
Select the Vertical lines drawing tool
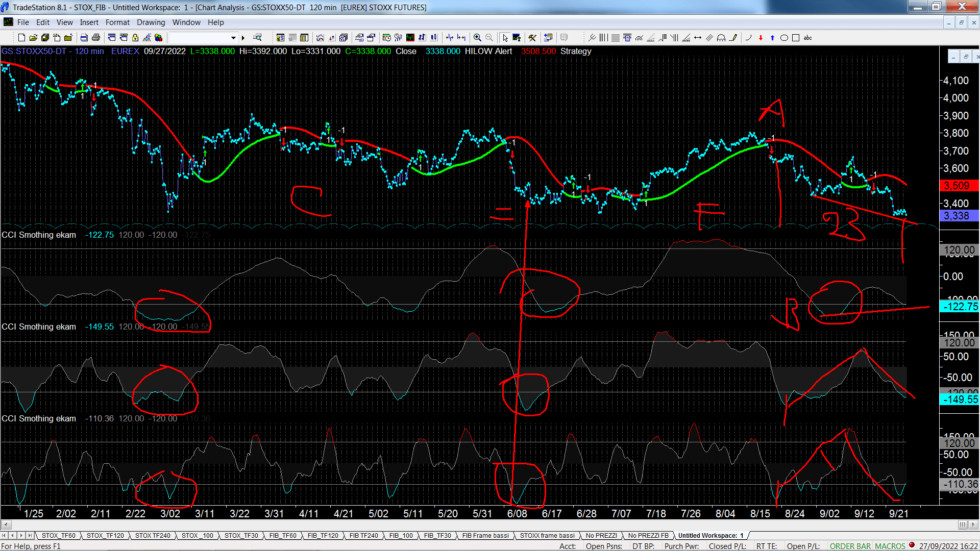603,38
